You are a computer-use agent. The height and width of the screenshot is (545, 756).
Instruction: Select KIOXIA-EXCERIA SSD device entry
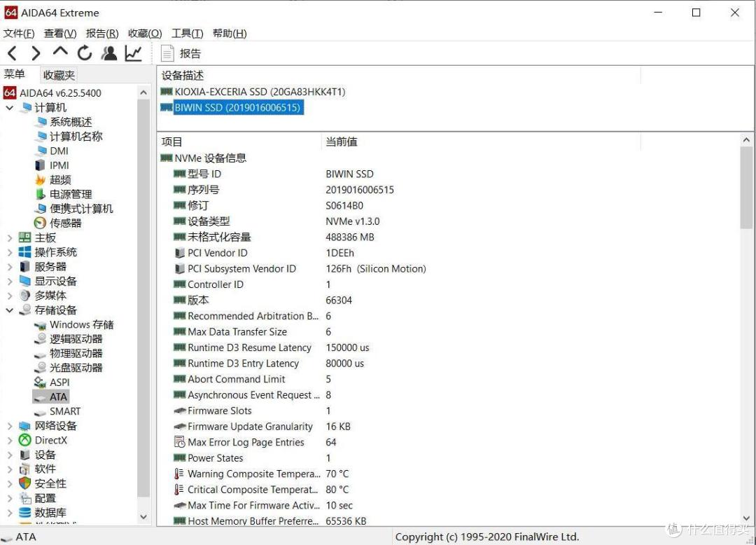point(253,92)
